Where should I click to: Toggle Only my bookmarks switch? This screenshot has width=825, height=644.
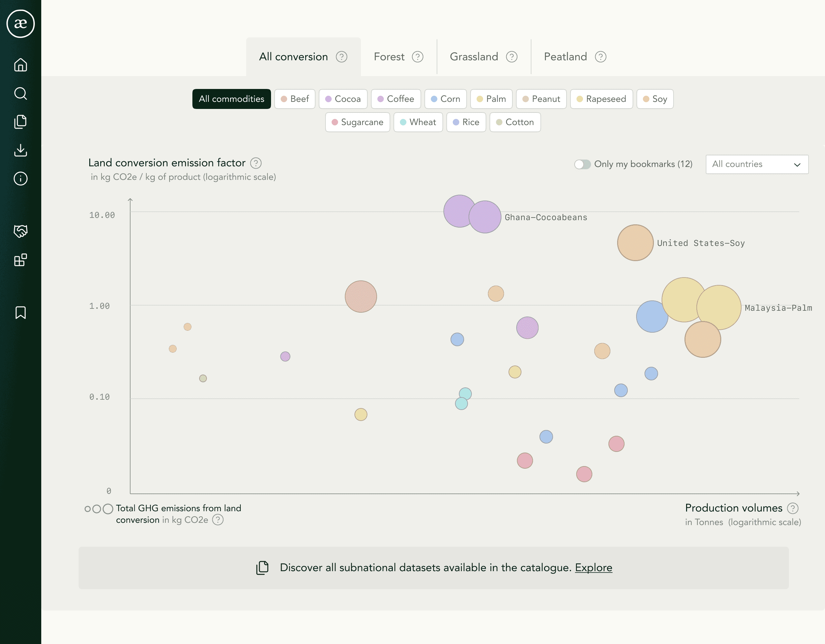point(582,164)
